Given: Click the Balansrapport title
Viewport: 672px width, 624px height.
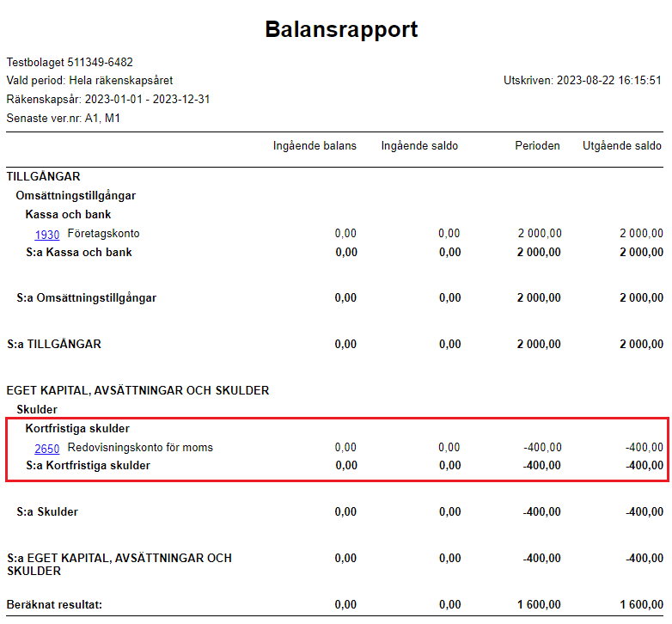Looking at the screenshot, I should (341, 29).
